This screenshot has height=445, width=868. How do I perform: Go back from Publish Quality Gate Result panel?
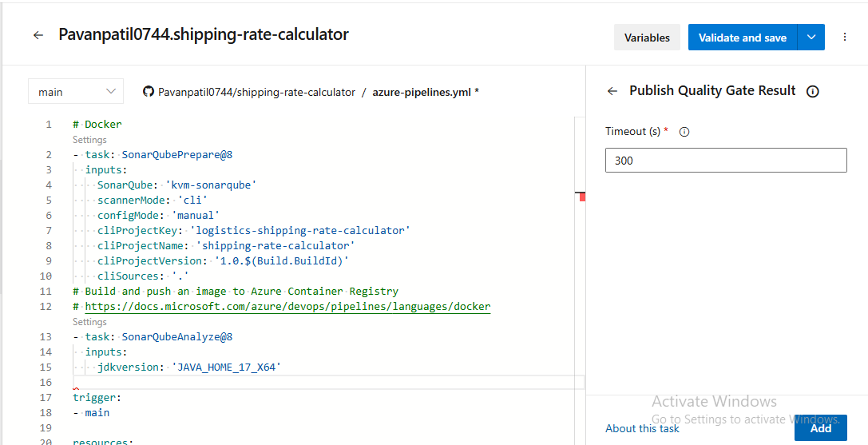click(x=612, y=91)
